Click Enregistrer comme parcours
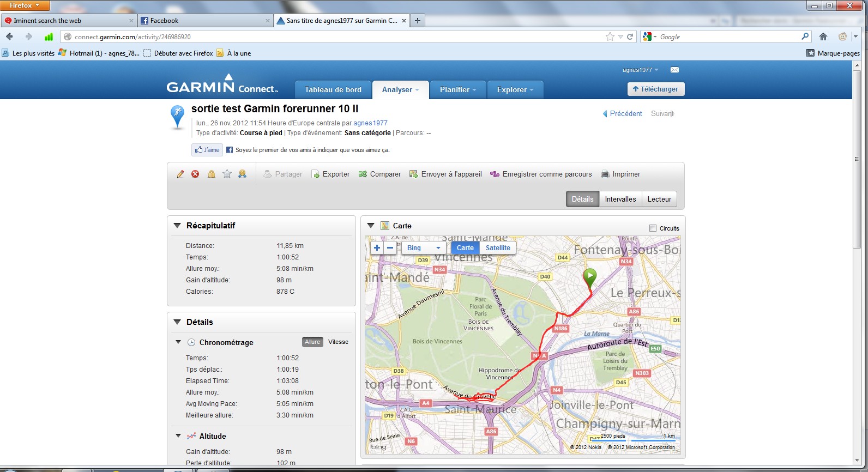 click(x=541, y=174)
